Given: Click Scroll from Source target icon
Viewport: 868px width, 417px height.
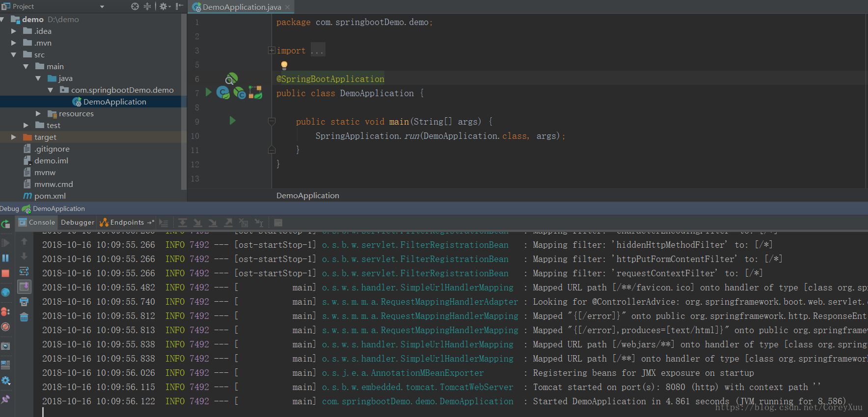Looking at the screenshot, I should 135,6.
